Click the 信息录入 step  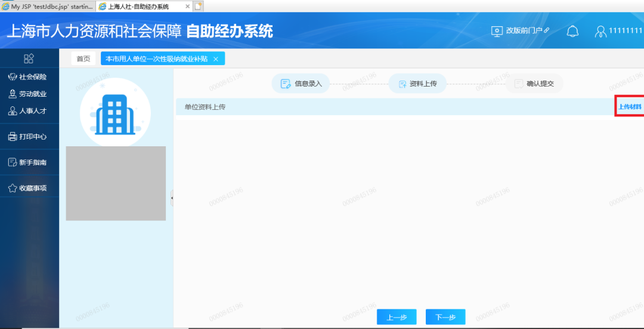point(301,84)
